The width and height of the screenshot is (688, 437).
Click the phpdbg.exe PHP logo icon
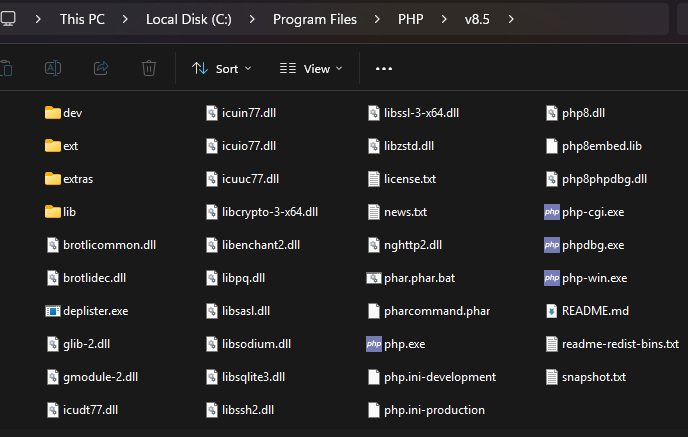click(552, 245)
